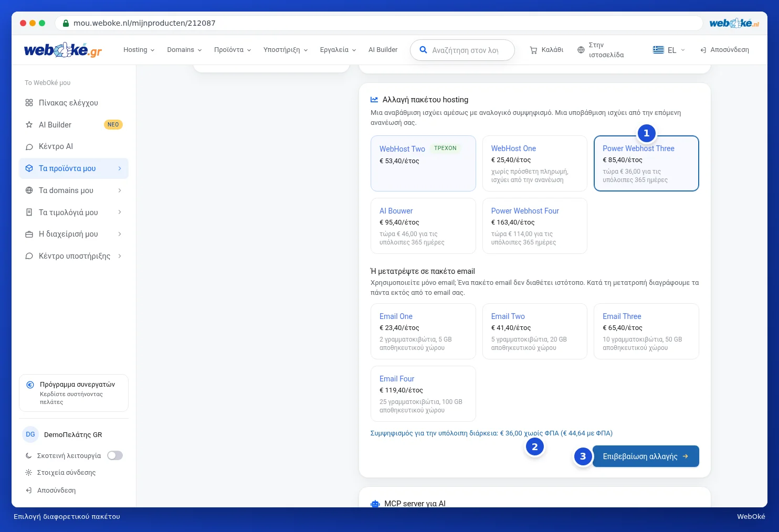This screenshot has width=779, height=532.
Task: Select the Power Webhost Three package
Action: (646, 164)
